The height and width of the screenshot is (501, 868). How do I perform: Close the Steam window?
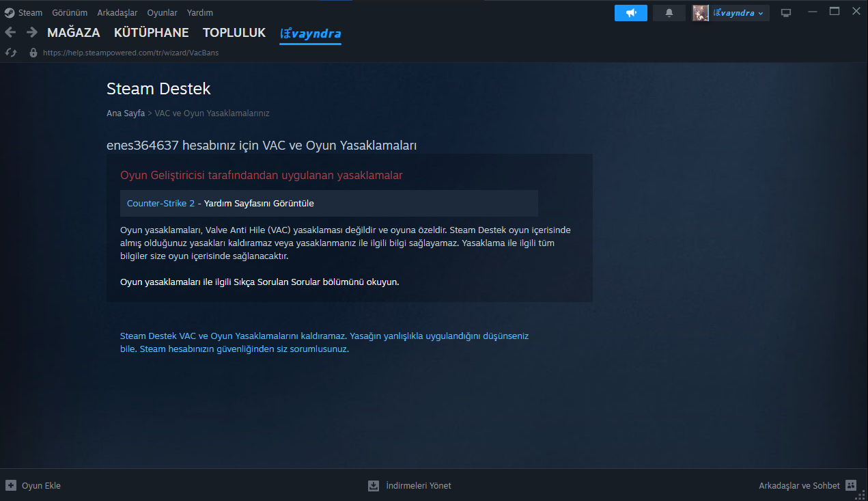point(856,12)
